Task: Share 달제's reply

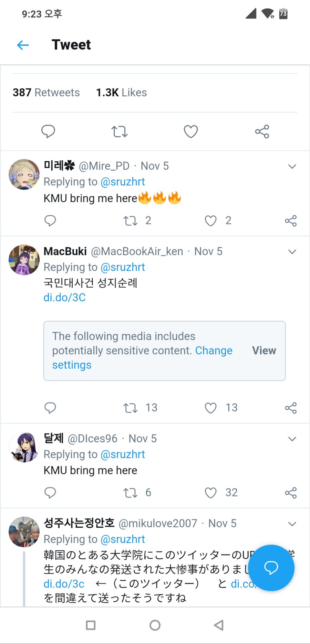Action: click(x=290, y=493)
